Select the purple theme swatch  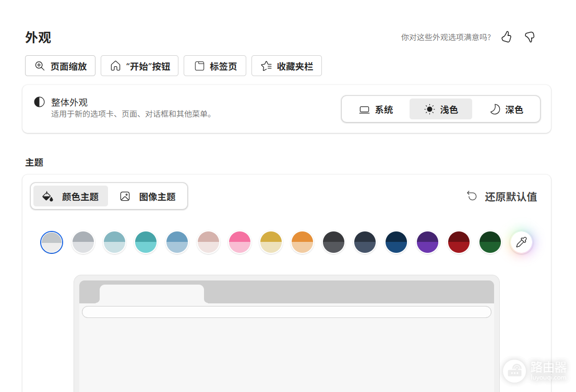tap(428, 242)
